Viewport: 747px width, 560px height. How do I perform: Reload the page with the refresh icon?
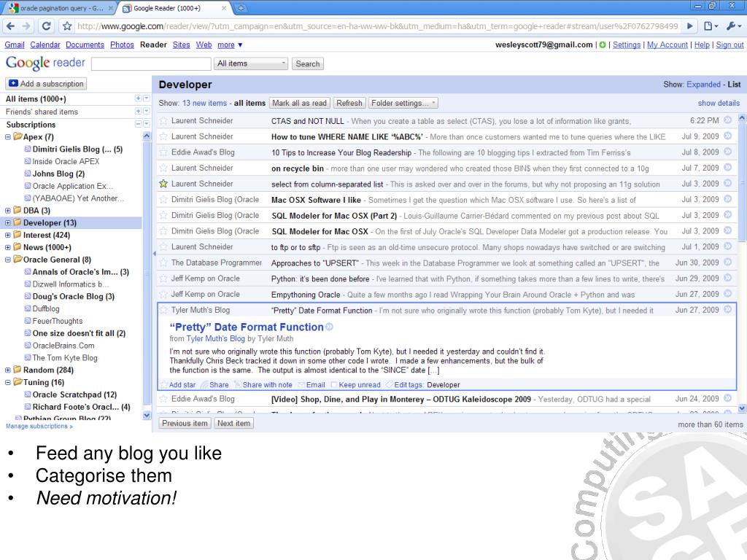click(x=46, y=26)
